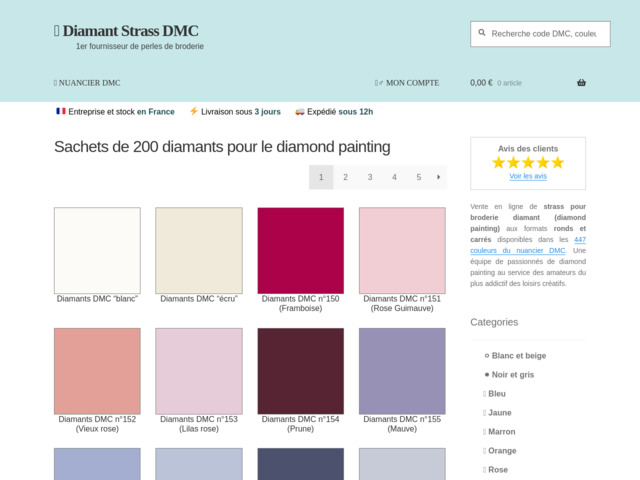Click Diamants DMC n°152 (Vieux rose) label
The width and height of the screenshot is (640, 480).
[97, 424]
